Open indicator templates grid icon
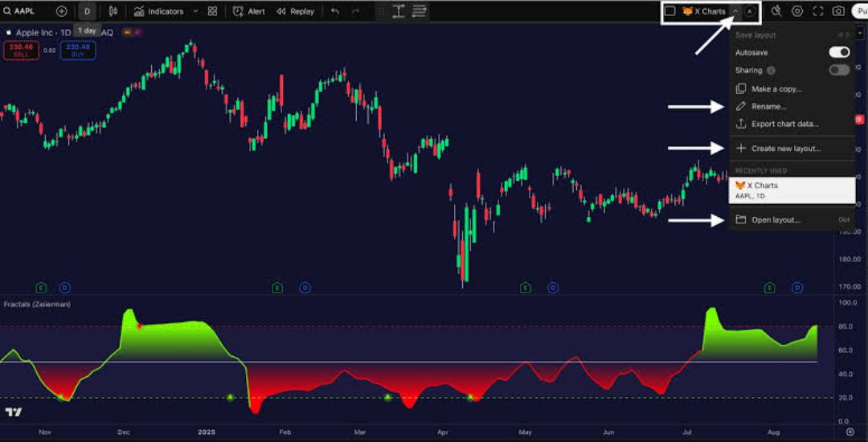Screen dimensions: 868x442 [x=212, y=11]
